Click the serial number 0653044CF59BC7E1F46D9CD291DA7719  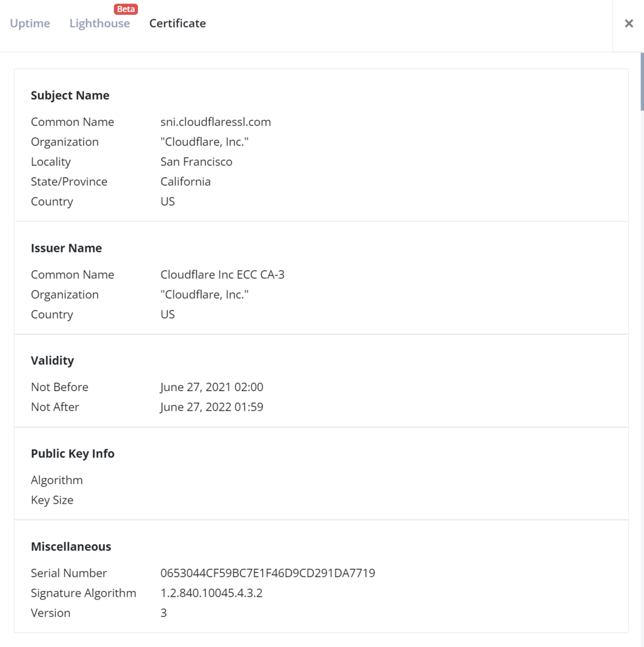click(x=268, y=573)
